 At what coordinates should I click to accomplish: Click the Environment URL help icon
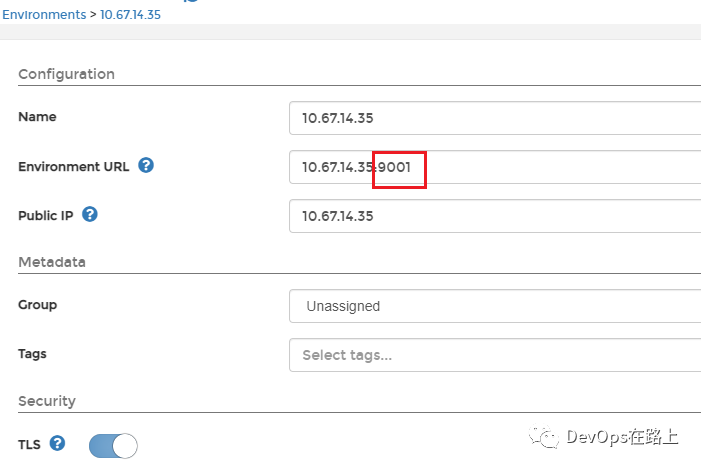[146, 166]
